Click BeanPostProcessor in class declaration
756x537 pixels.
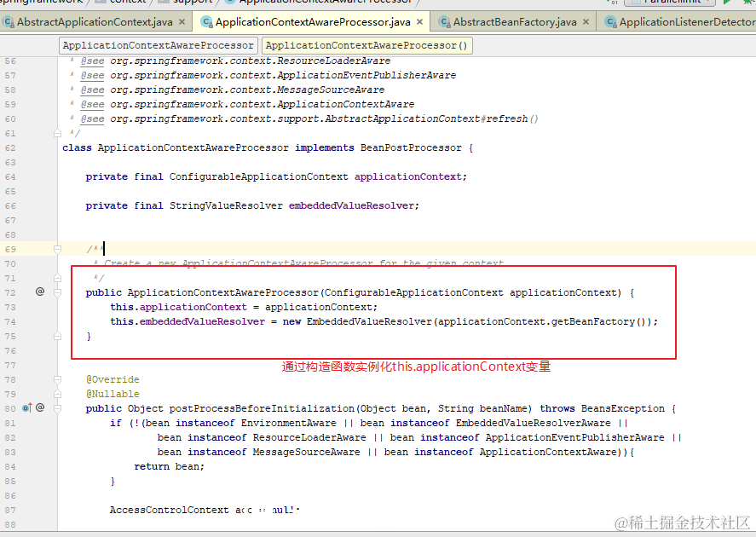pos(411,147)
